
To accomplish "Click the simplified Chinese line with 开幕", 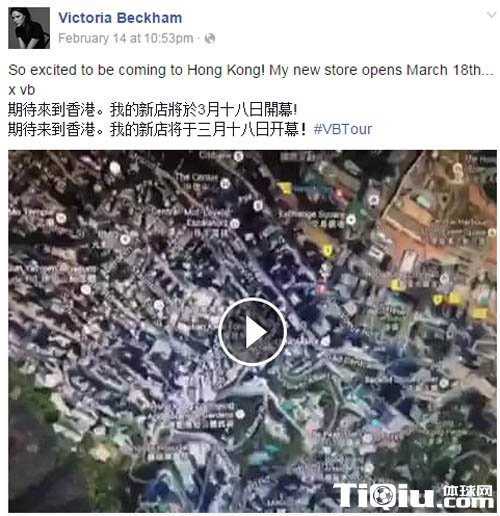I will 157,129.
